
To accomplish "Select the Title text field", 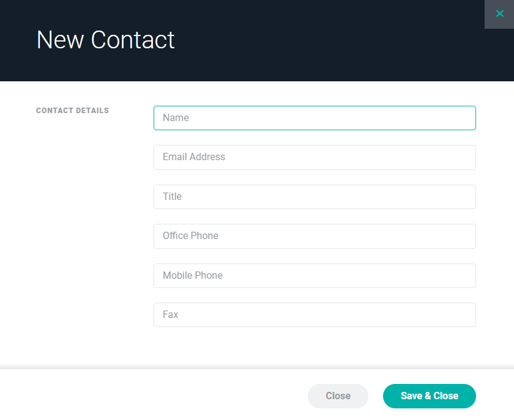I will tap(315, 197).
